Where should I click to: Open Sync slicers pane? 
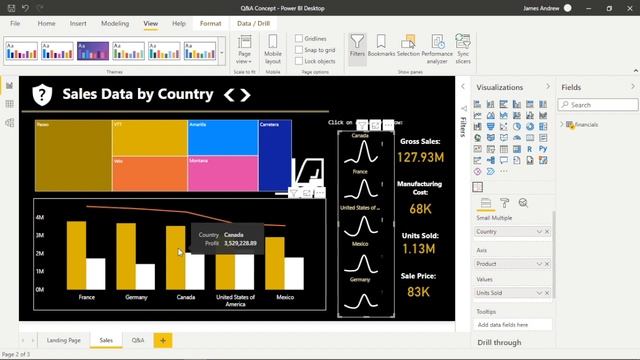(463, 49)
